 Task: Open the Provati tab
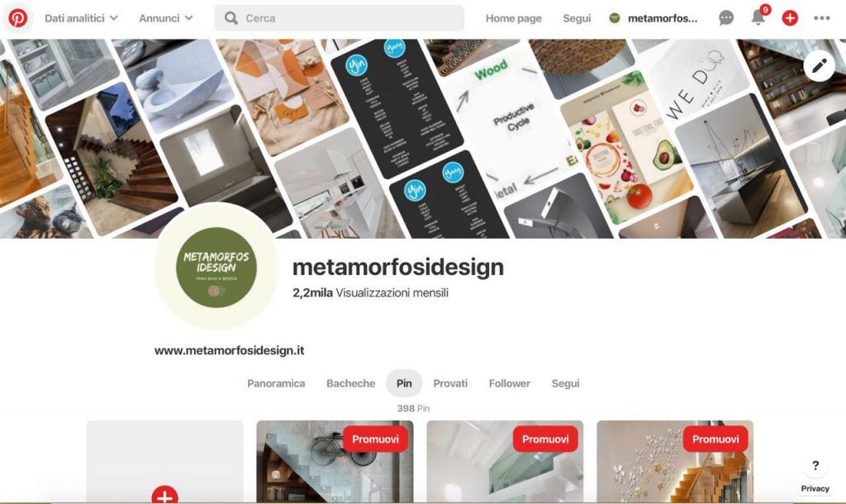450,383
